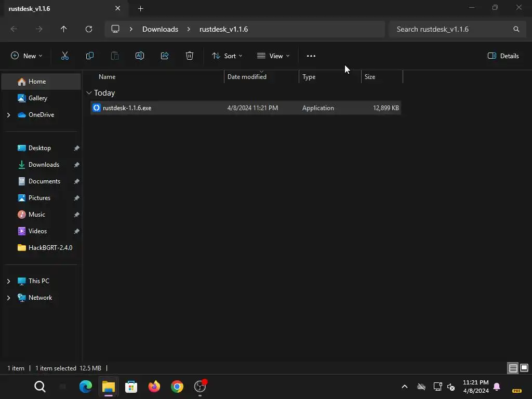The width and height of the screenshot is (532, 399).
Task: Launch Firefox from taskbar
Action: coord(154,387)
